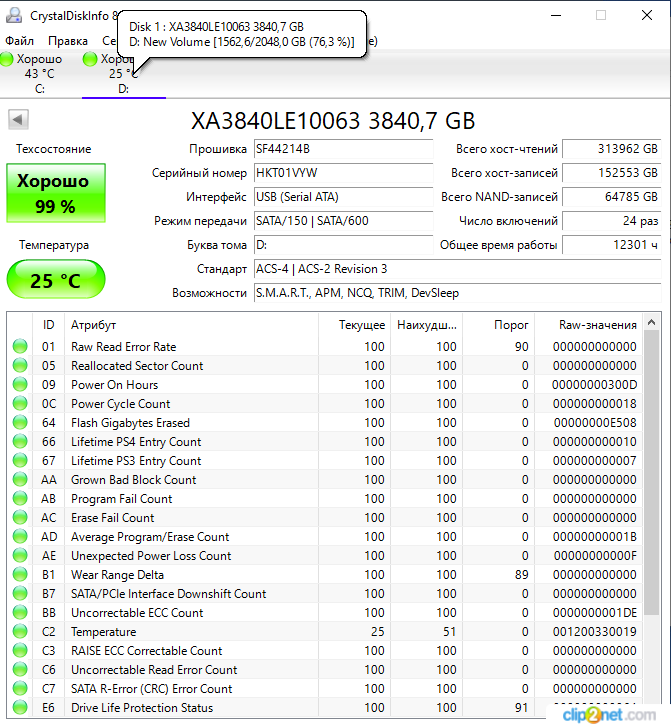Screen dimensions: 671x726
Task: Click status circle of Lifetime PS3 Entry Count row
Action: [x=20, y=460]
